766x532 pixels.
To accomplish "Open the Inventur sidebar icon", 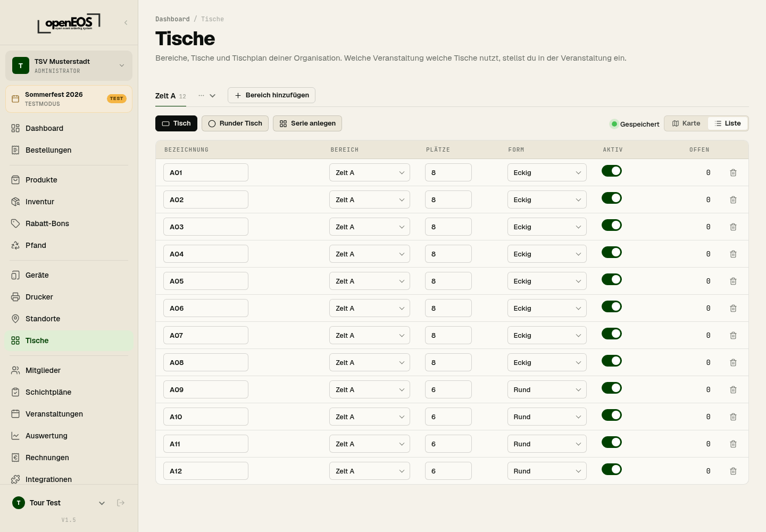I will click(15, 202).
